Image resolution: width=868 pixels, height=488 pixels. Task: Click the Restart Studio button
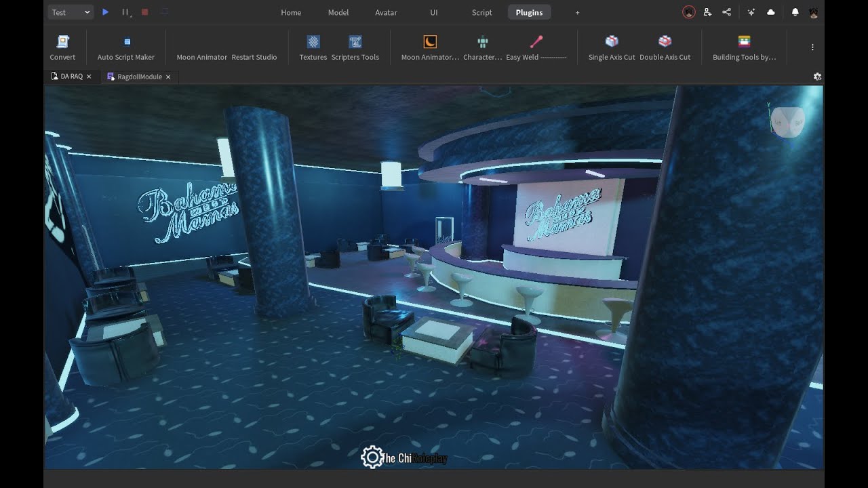[254, 57]
